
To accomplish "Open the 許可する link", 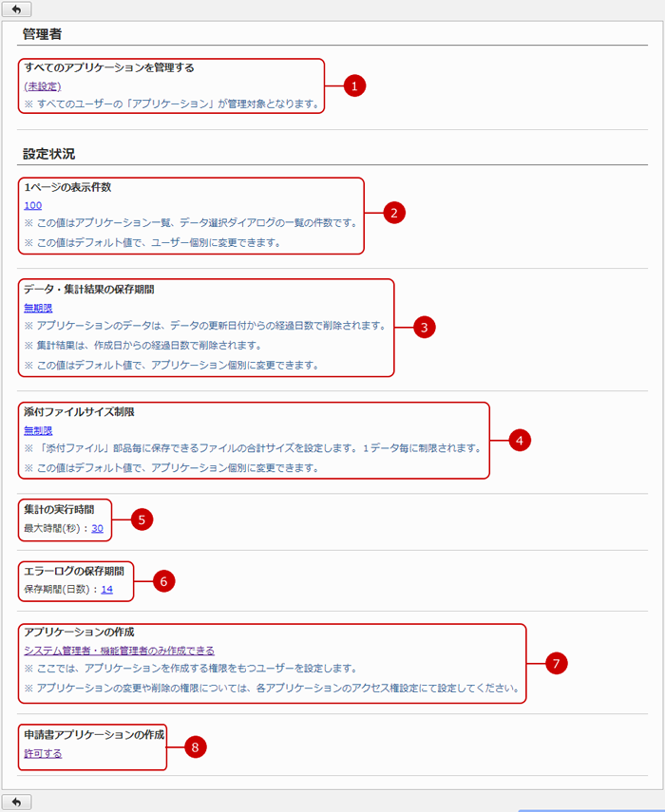I will 44,753.
